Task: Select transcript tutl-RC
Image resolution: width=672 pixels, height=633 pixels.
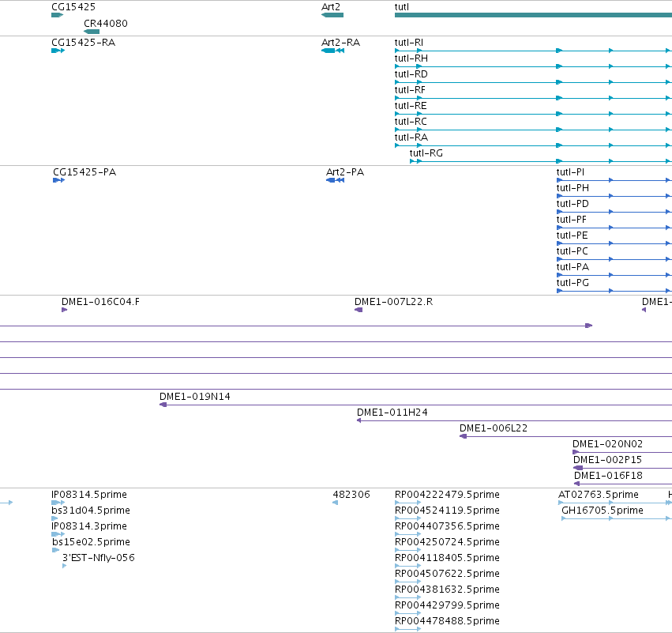Action: tap(411, 122)
